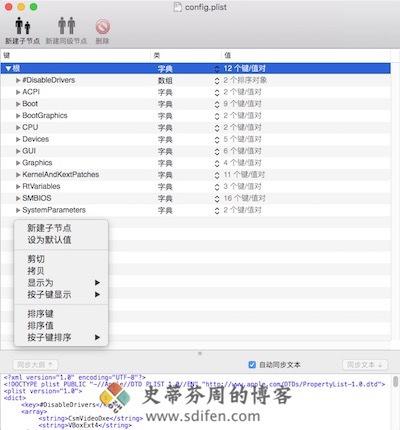
Task: Select the value '12 个键/值对'
Action: point(244,69)
